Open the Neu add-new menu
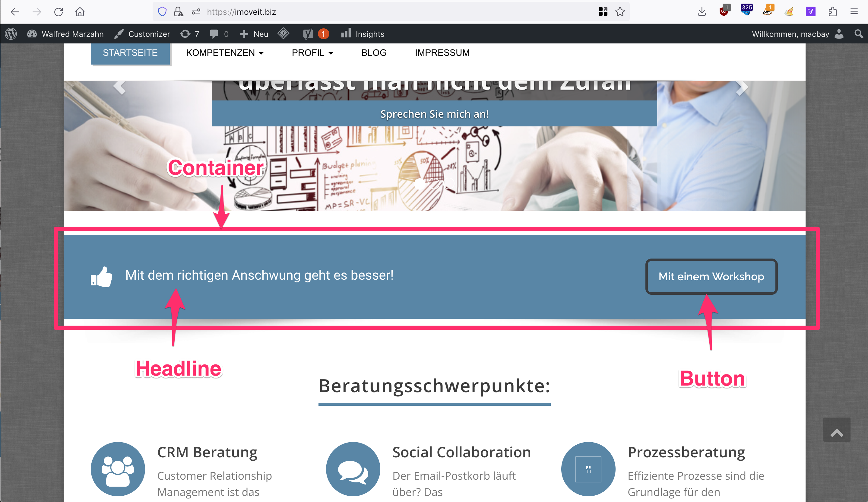Image resolution: width=868 pixels, height=502 pixels. (x=254, y=34)
